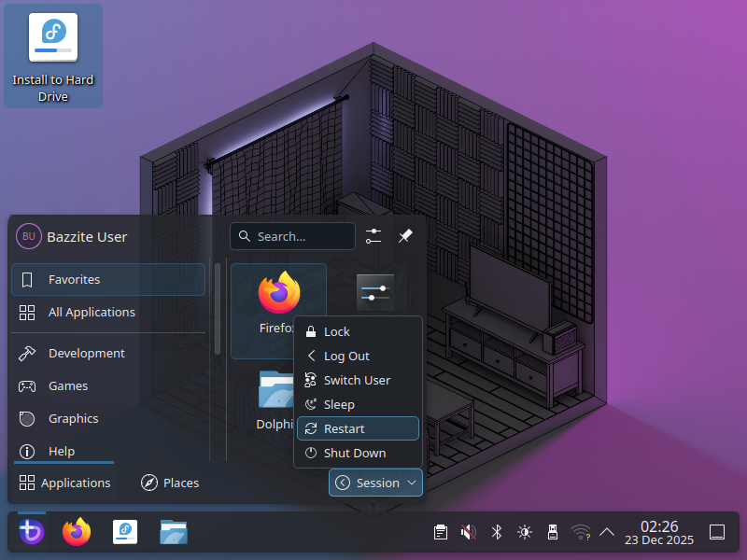The height and width of the screenshot is (560, 747).
Task: Open System Settings favorite icon
Action: [375, 292]
